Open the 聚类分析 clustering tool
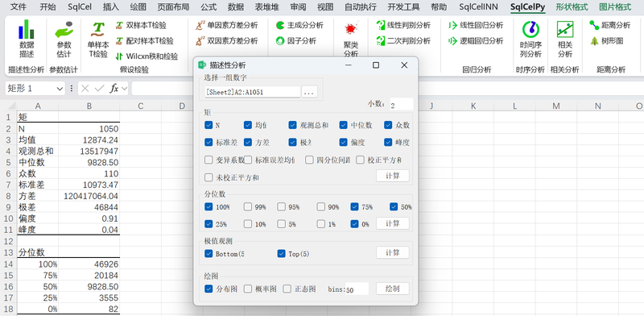The image size is (644, 316). [x=351, y=39]
